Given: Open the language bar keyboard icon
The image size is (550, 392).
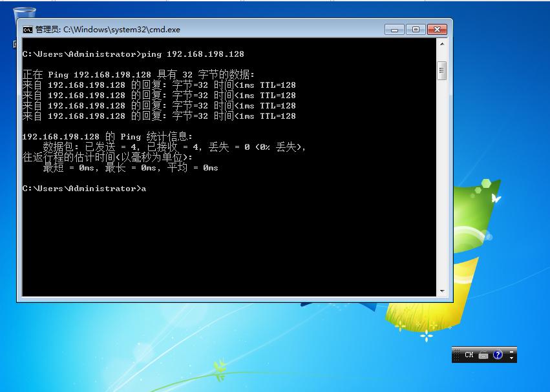Looking at the screenshot, I should [483, 355].
